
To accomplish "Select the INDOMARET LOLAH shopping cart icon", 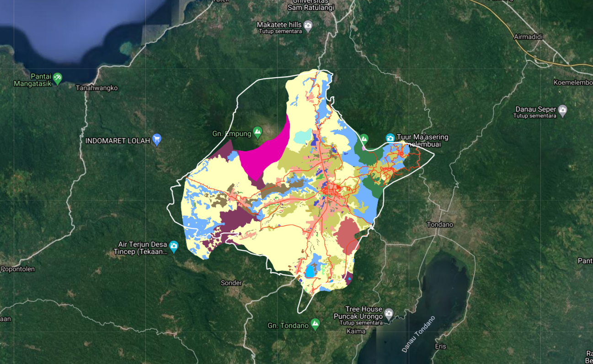I will (x=157, y=140).
